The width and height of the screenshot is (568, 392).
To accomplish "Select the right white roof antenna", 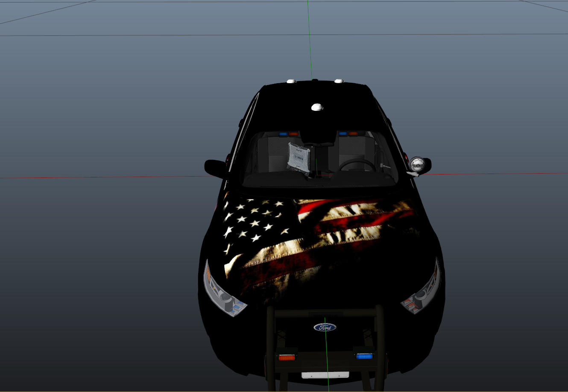I will coord(339,81).
